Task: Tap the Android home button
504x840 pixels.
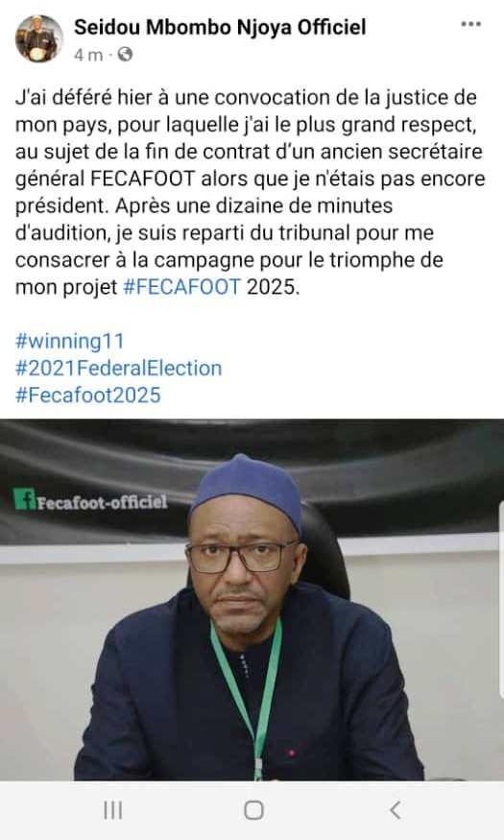Action: point(253,810)
